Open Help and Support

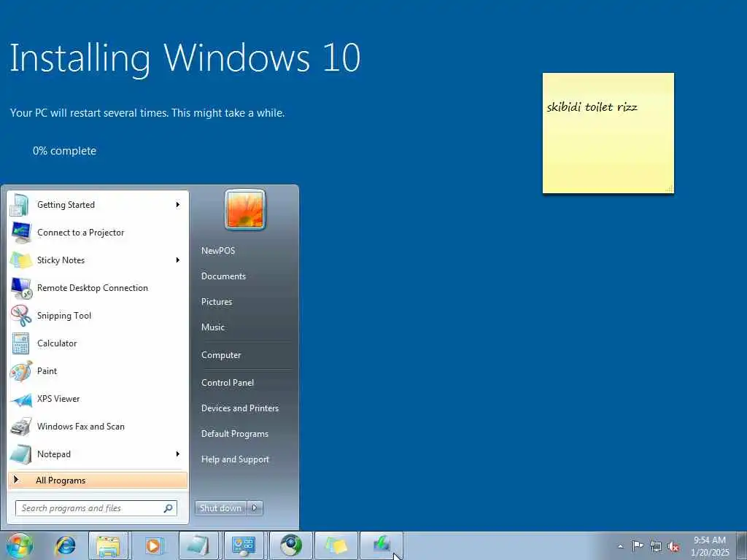click(236, 459)
